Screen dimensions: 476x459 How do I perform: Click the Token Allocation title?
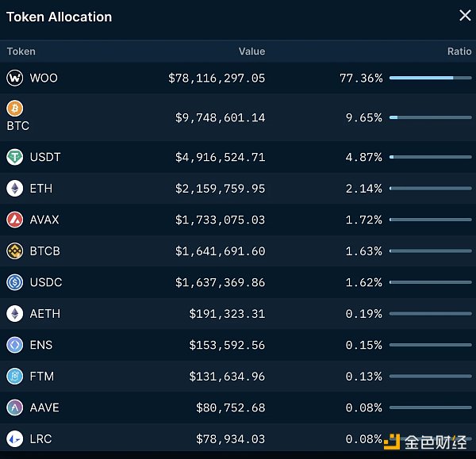pyautogui.click(x=59, y=17)
